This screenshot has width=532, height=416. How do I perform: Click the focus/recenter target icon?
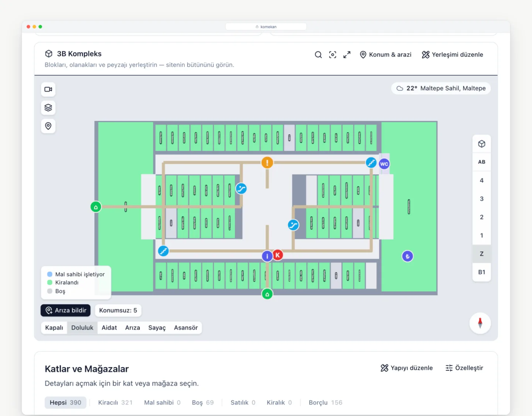[332, 55]
